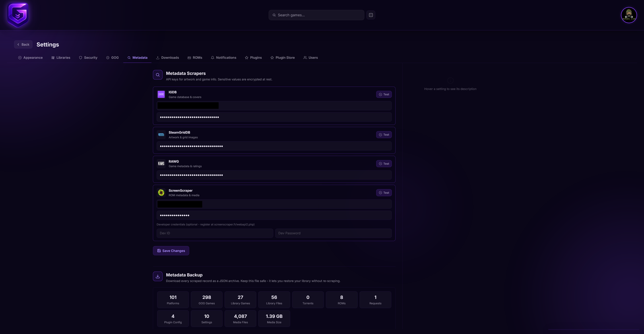
Task: Open the Notifications tab
Action: 223,58
